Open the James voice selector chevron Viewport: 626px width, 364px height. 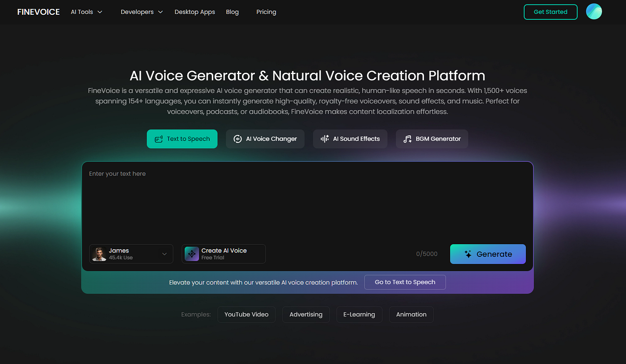(165, 254)
